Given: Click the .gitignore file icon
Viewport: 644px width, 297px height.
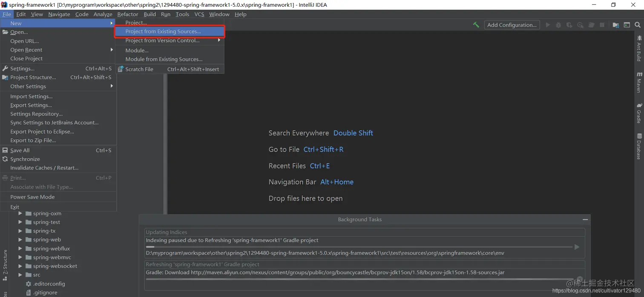Looking at the screenshot, I should [x=29, y=293].
